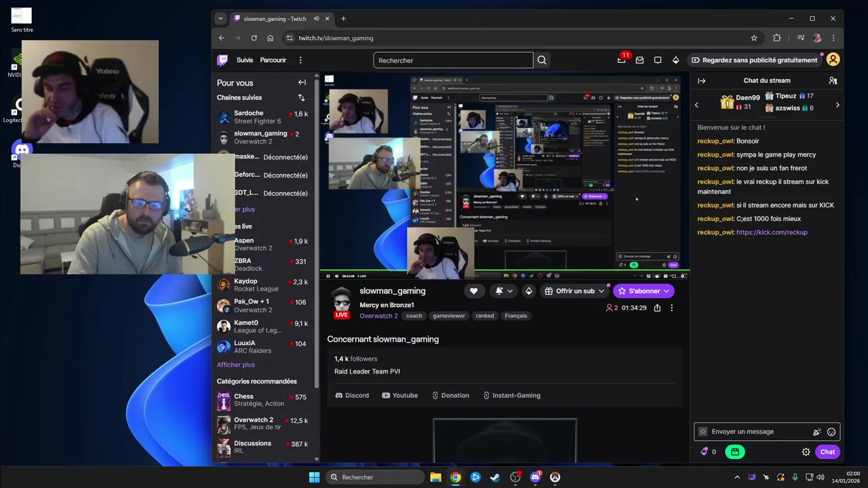868x488 pixels.
Task: Click the Discord panel link
Action: point(352,395)
